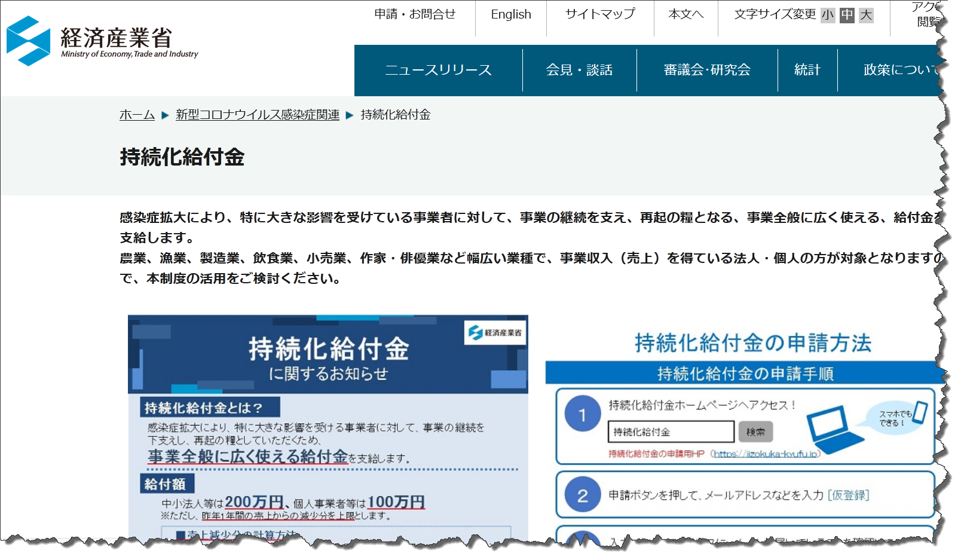Click the 給付額 section label
The image size is (961, 560).
click(x=167, y=484)
